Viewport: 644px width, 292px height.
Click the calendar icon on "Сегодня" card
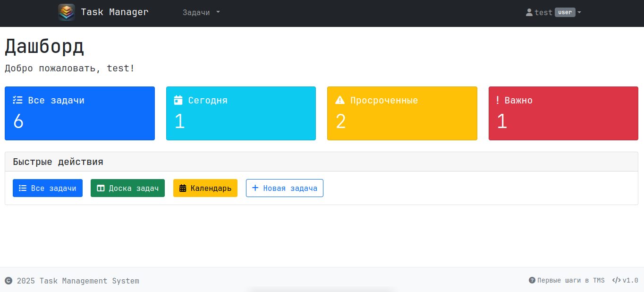pos(178,100)
